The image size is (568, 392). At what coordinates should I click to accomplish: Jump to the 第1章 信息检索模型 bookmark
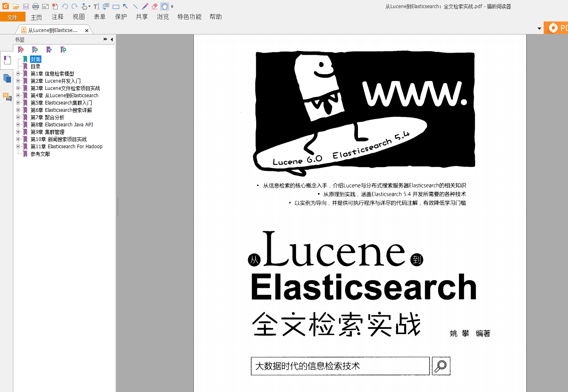52,74
